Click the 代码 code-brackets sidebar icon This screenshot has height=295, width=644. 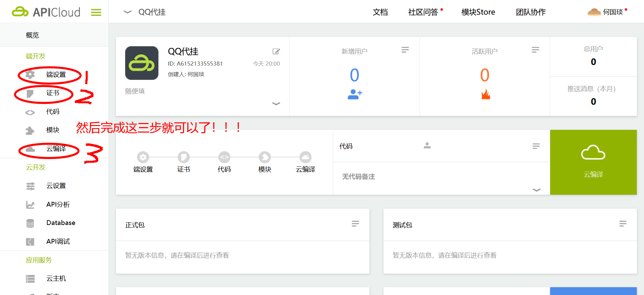coord(30,112)
